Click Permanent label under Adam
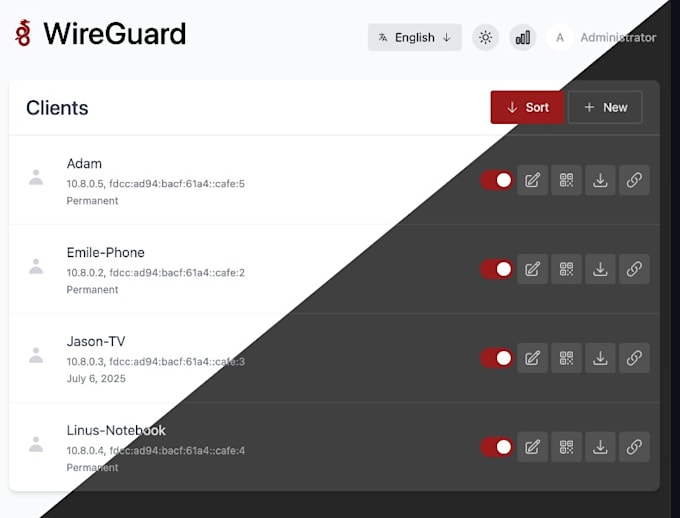This screenshot has height=518, width=680. (92, 201)
